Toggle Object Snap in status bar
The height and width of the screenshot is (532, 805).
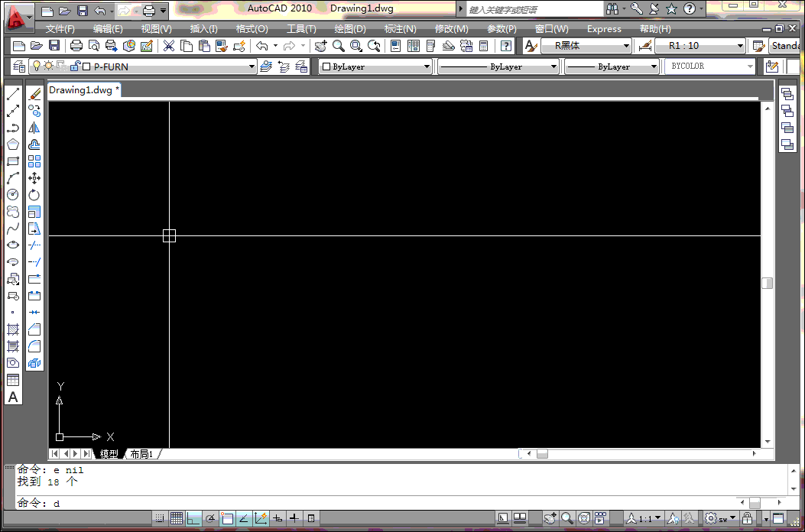click(x=227, y=518)
